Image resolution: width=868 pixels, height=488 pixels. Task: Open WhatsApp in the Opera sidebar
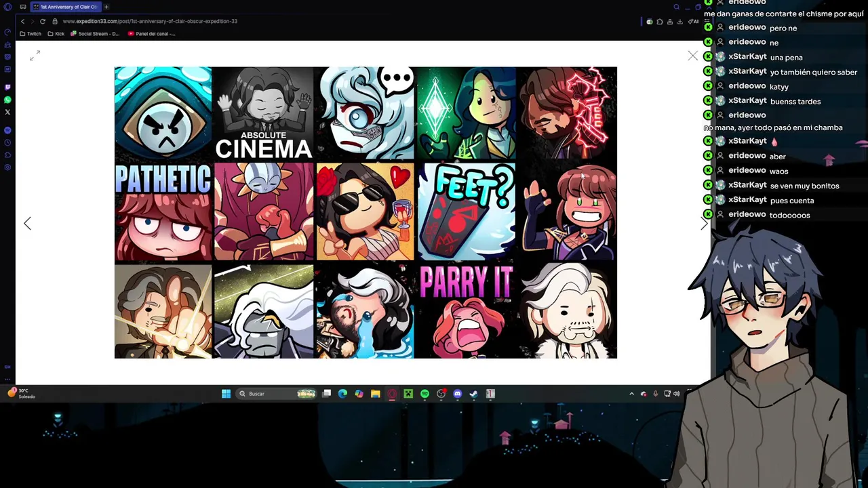coord(7,100)
